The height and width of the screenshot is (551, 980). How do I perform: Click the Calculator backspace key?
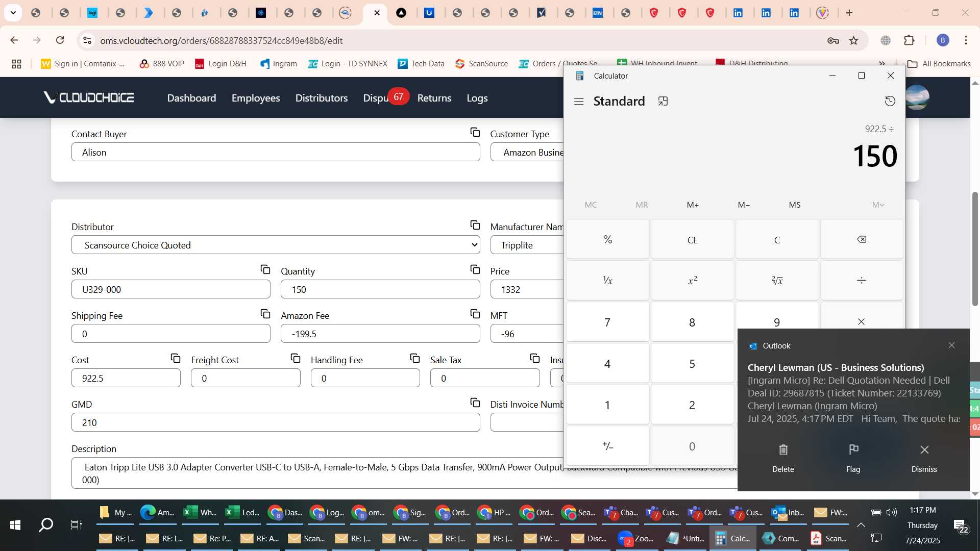(862, 240)
